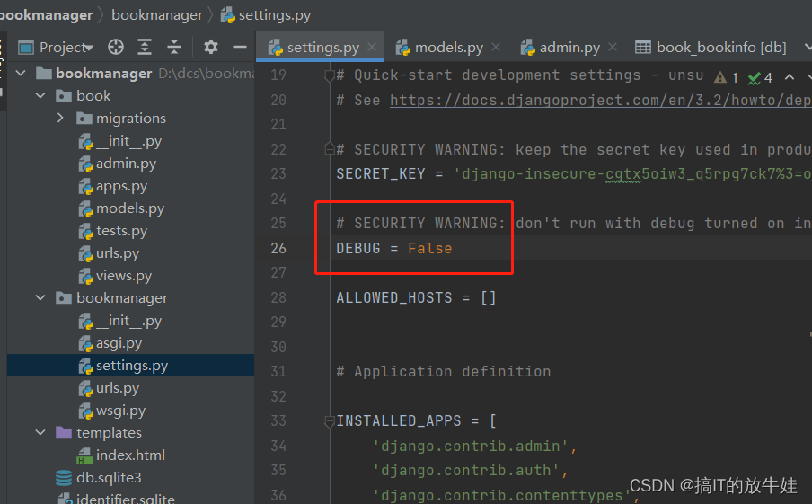Fold the comment block at line 19
Image resolution: width=812 pixels, height=504 pixels.
click(x=330, y=76)
